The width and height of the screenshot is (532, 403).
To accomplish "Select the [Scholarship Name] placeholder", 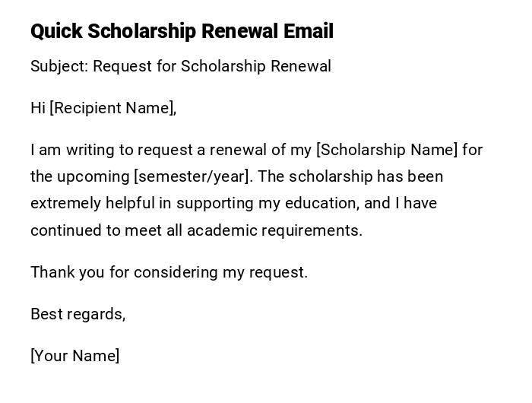I will pos(387,150).
